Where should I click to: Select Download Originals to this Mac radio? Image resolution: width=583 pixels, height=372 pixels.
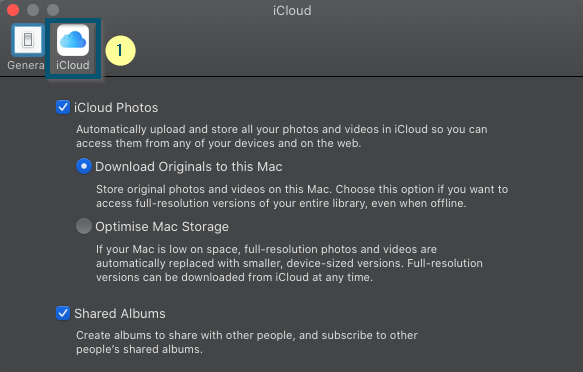click(x=84, y=166)
